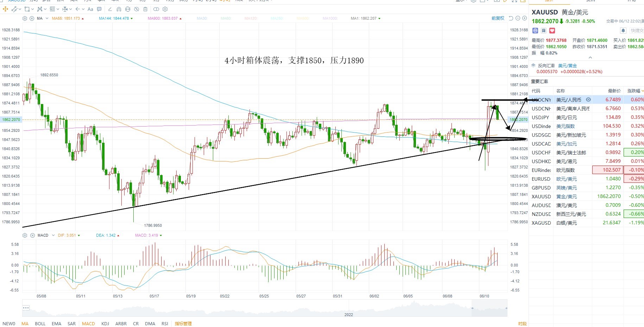Screen dimensions: 644x327
Task: Zoom in chart with plus icon
Action: [524, 18]
